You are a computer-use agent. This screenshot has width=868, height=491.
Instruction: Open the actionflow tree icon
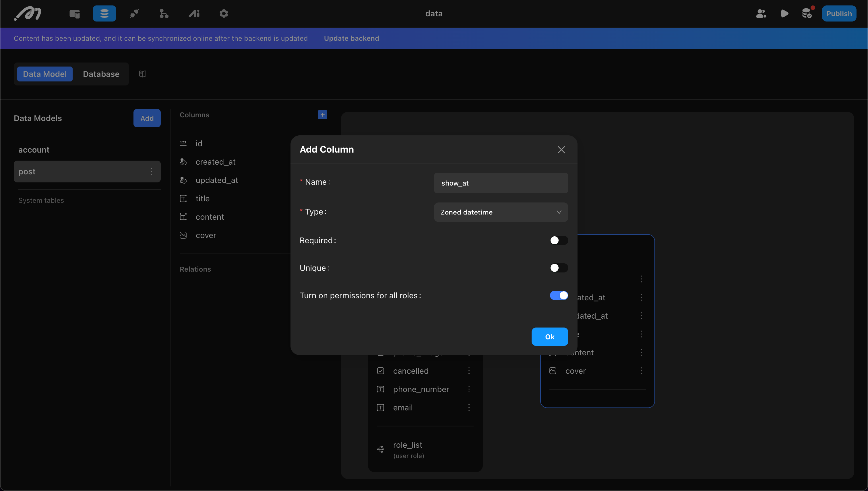coord(164,14)
